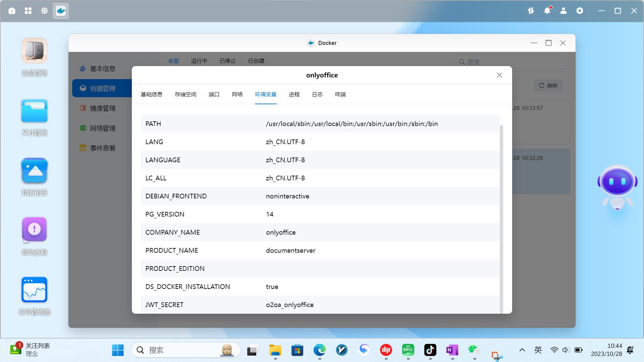Viewport: 644px width, 362px height.
Task: Click the Docker whale icon in top bar
Action: click(61, 11)
